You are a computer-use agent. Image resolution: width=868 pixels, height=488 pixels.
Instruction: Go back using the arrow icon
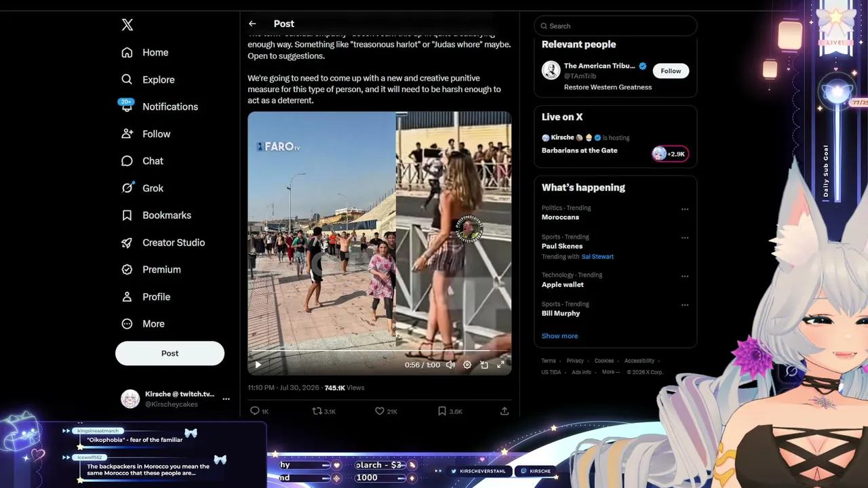pyautogui.click(x=252, y=24)
